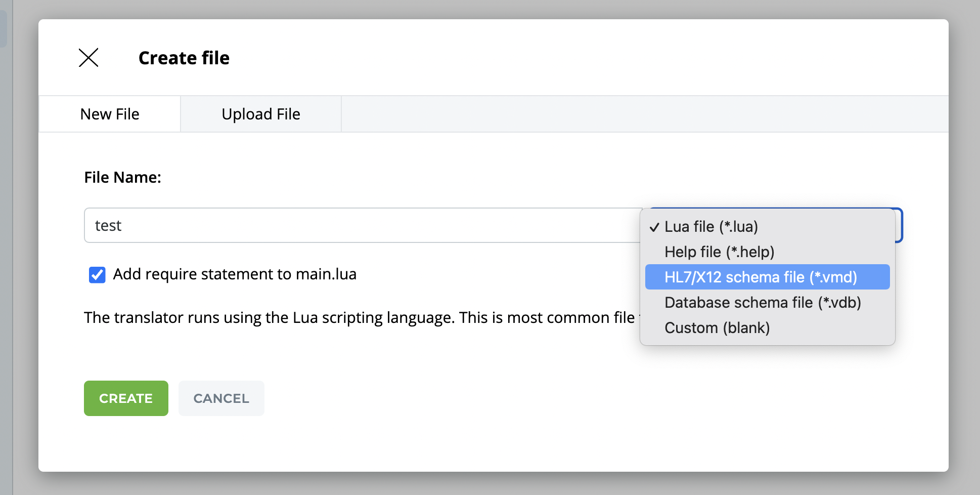Click the File Name label

point(123,177)
